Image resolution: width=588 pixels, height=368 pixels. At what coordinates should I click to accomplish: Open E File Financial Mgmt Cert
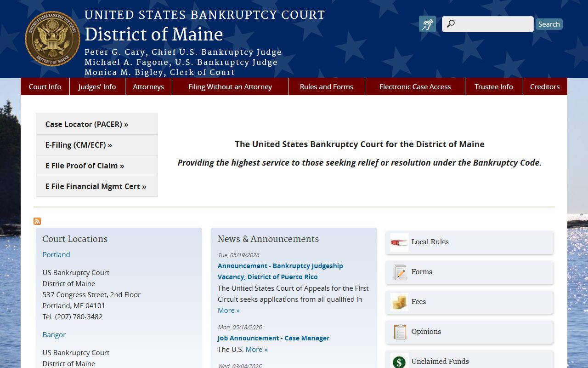[97, 186]
